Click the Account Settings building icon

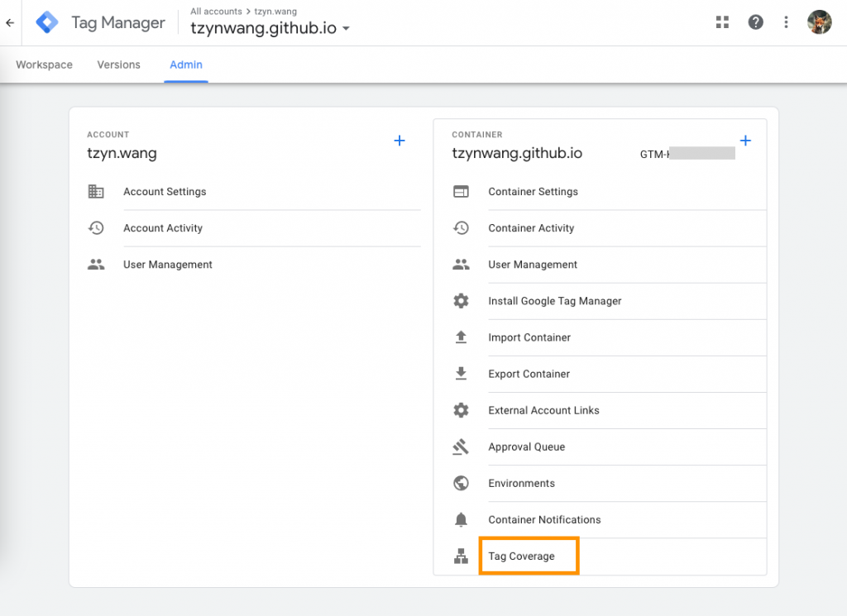point(96,192)
